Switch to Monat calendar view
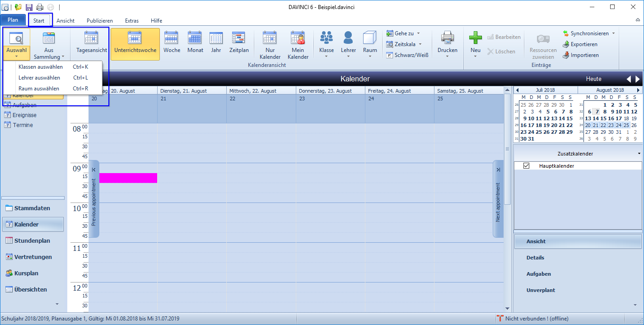 click(x=195, y=44)
